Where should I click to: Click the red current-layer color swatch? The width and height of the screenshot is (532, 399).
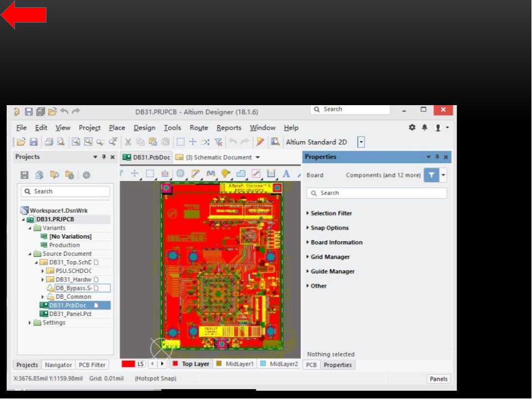(128, 364)
